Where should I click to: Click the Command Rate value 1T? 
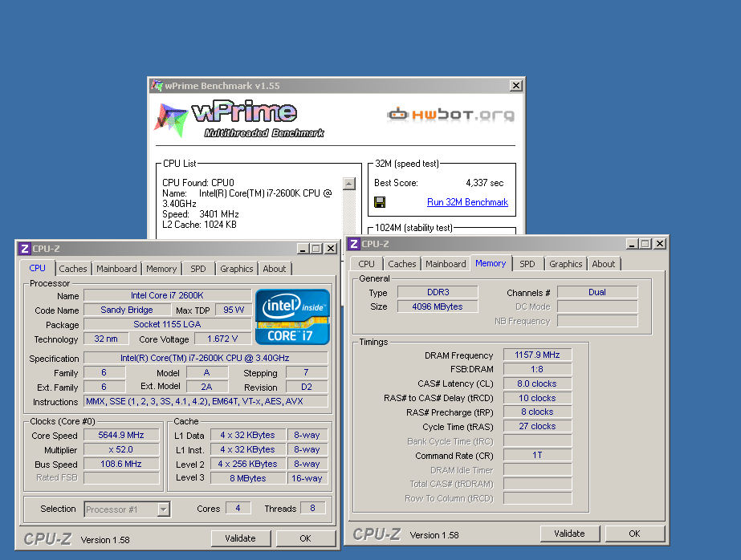tap(538, 455)
